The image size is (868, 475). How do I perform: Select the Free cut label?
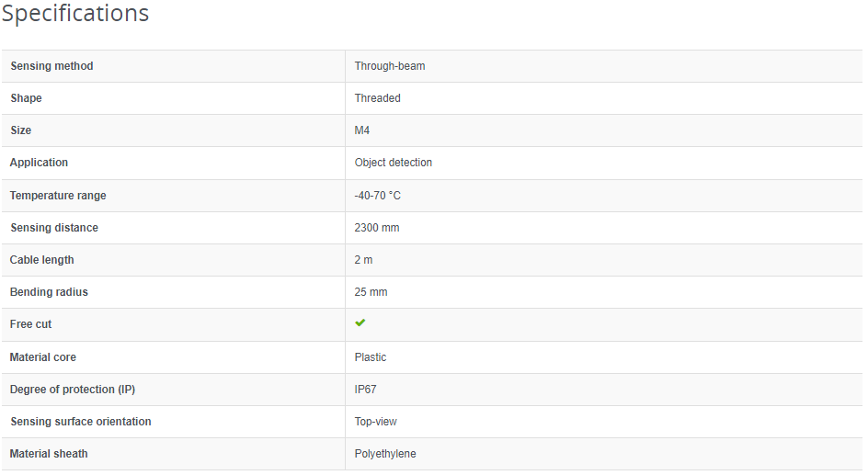click(x=31, y=324)
